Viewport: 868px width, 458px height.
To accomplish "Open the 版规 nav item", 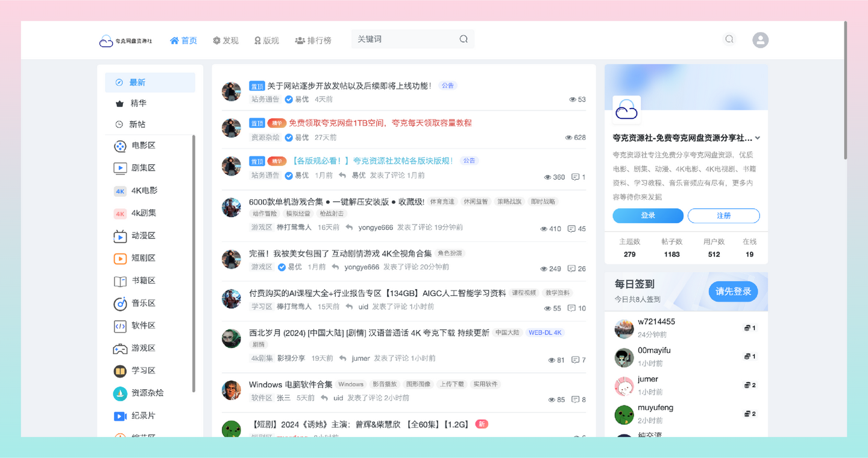I will tap(266, 40).
